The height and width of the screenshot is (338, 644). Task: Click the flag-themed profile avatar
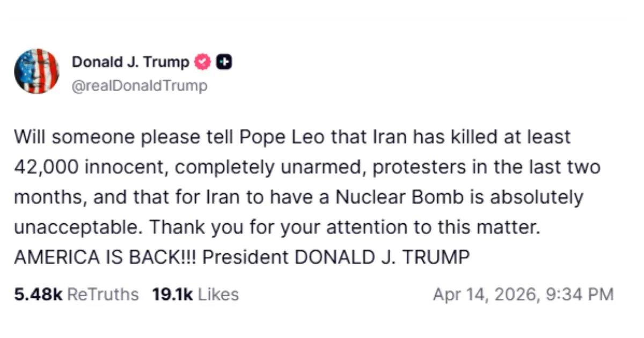coord(36,71)
